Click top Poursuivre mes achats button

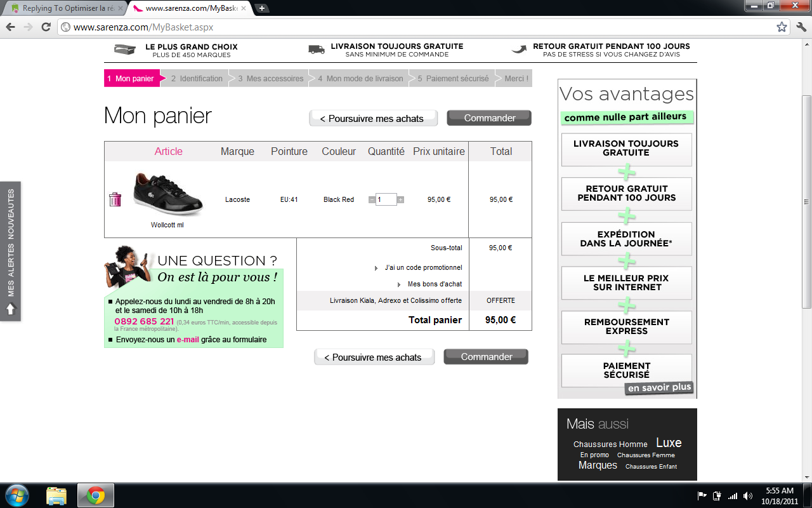(373, 119)
